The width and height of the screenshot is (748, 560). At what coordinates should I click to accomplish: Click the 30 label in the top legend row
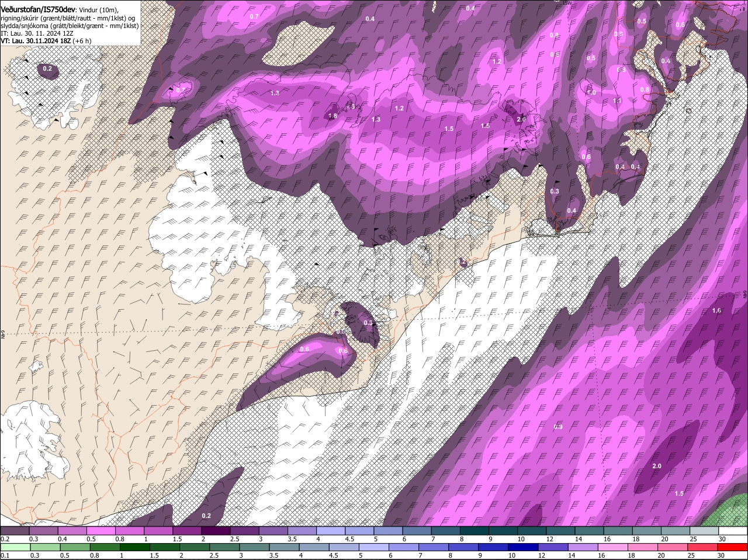coord(722,539)
